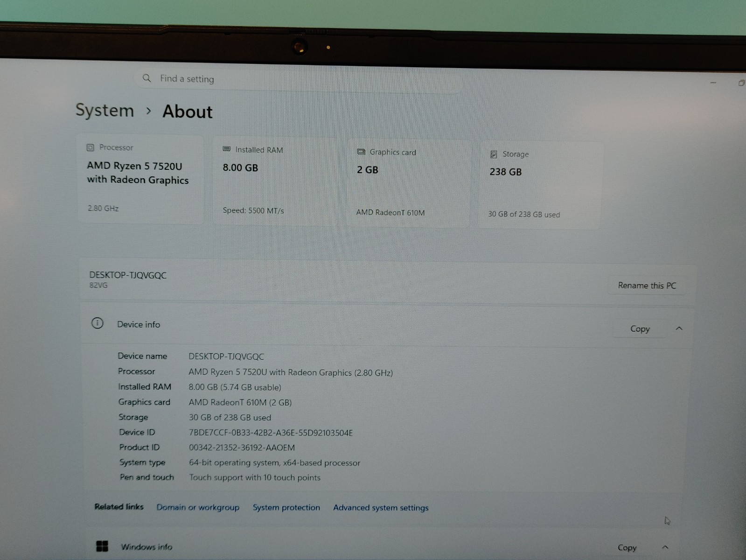This screenshot has height=560, width=746.
Task: Open Domain or workgroup link
Action: click(x=198, y=507)
